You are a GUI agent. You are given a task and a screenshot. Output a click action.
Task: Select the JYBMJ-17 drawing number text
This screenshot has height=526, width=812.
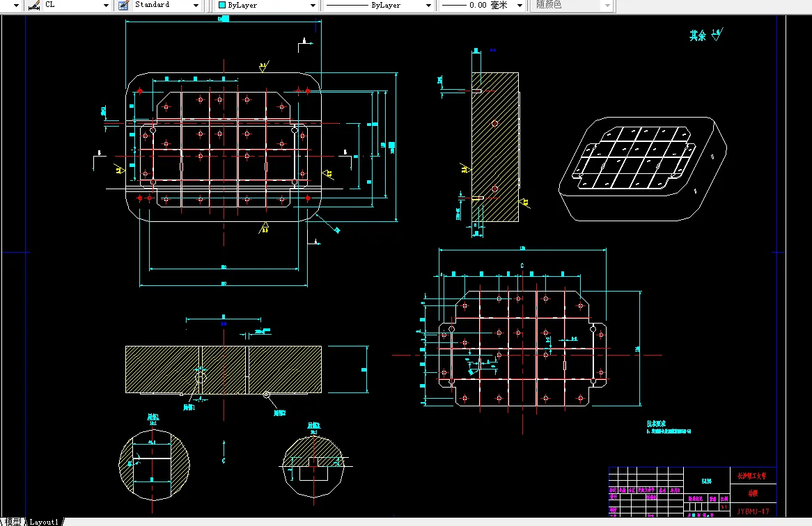click(x=753, y=511)
